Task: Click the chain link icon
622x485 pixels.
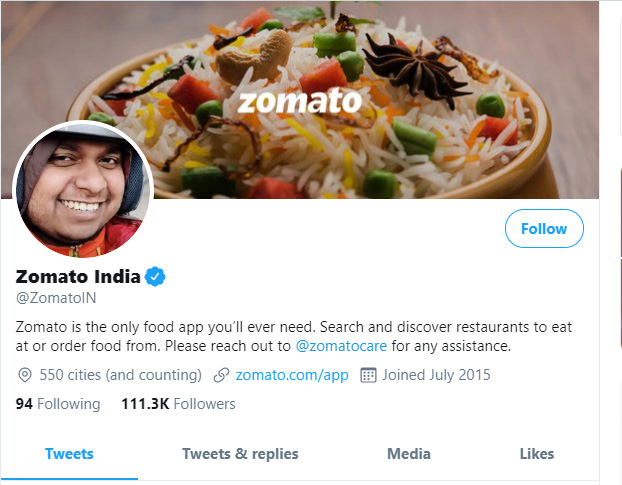Action: (x=222, y=375)
